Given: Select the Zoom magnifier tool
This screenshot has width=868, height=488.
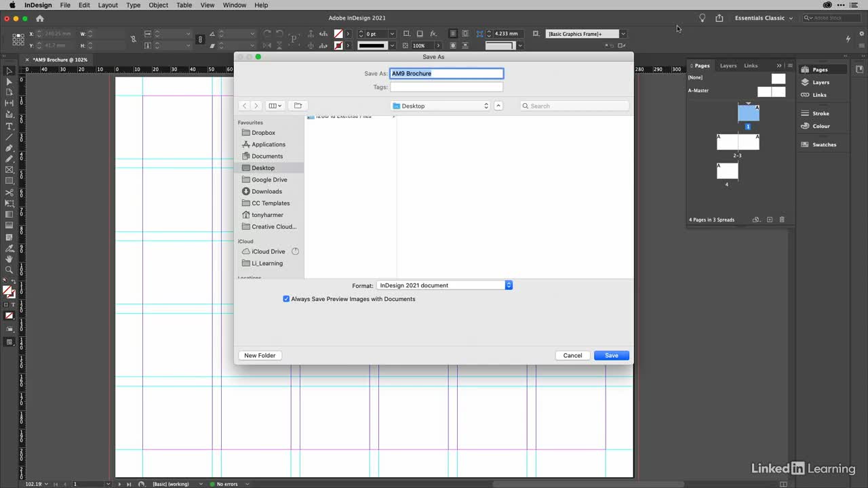Looking at the screenshot, I should click(x=9, y=270).
